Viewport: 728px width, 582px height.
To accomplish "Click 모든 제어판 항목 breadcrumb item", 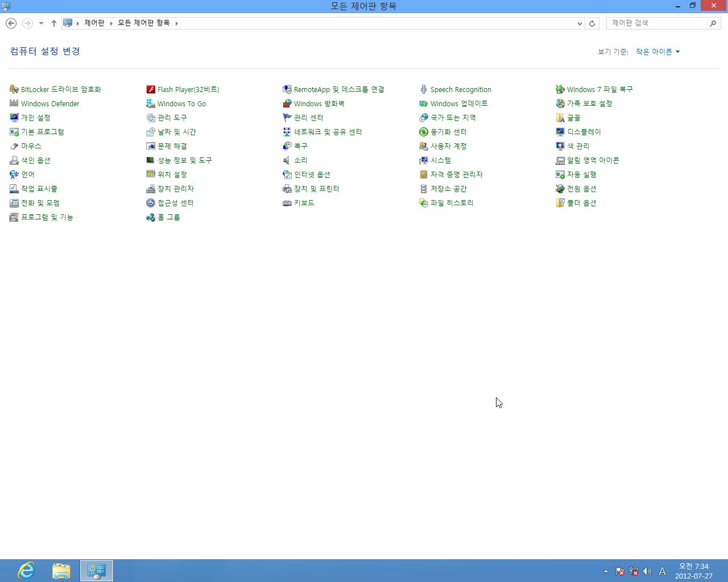I will [144, 23].
